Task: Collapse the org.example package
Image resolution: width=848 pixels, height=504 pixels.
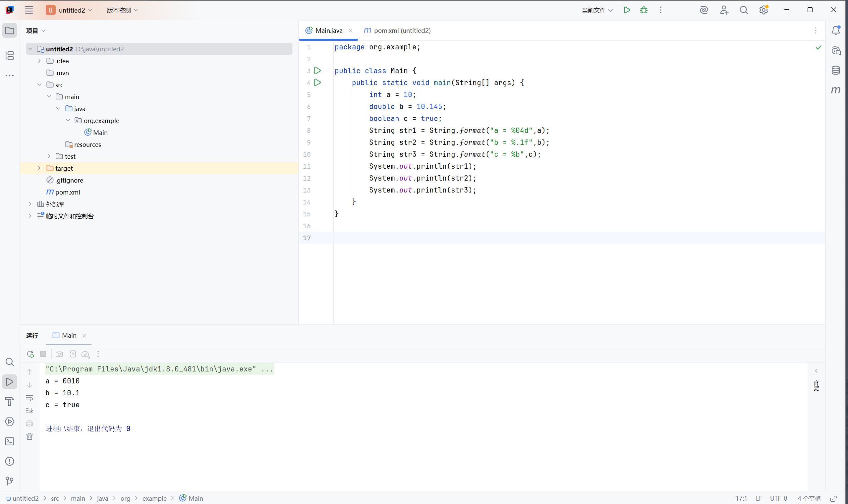Action: click(x=68, y=121)
